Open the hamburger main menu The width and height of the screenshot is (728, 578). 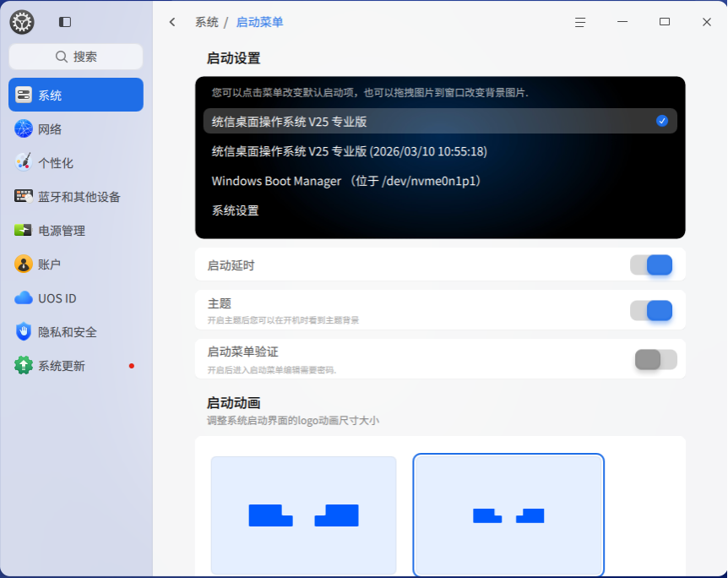point(580,22)
